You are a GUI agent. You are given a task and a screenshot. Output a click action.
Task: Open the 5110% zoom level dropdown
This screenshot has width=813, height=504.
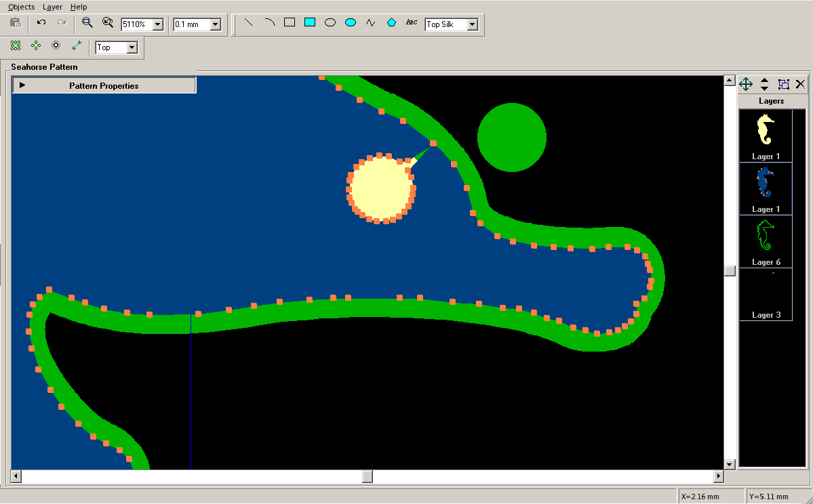point(158,24)
